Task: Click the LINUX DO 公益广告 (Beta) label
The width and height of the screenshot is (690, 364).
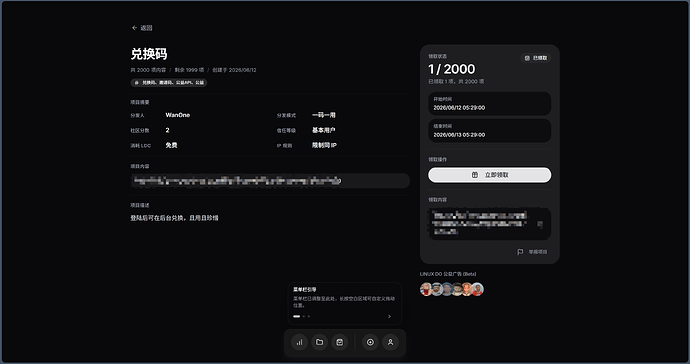Action: [x=448, y=274]
